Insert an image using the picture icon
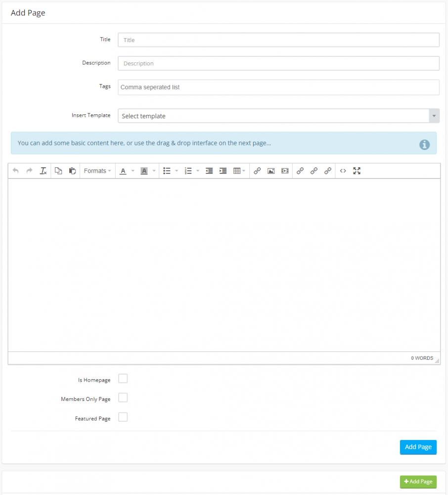This screenshot has width=448, height=495. (271, 171)
